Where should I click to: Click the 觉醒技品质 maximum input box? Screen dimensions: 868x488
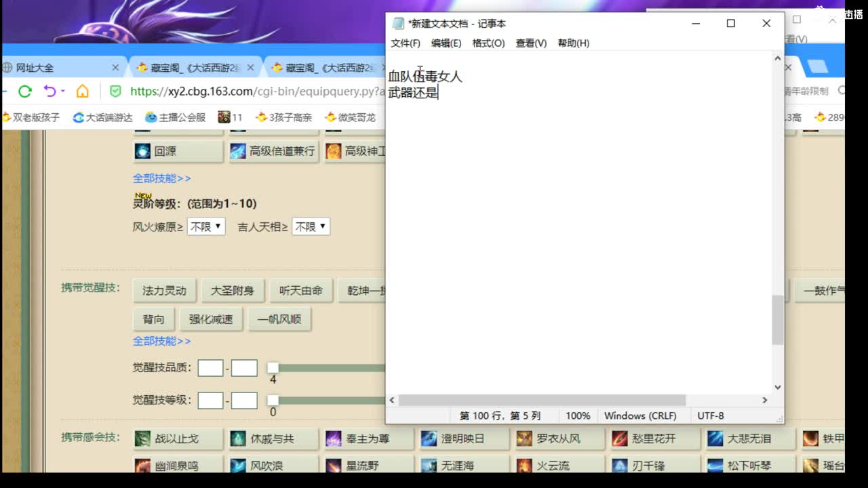point(244,368)
